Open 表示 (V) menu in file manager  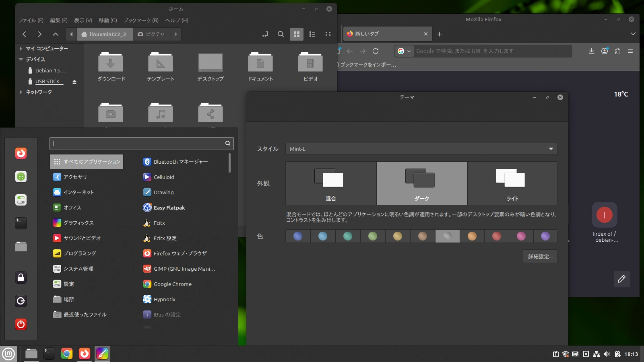click(83, 21)
